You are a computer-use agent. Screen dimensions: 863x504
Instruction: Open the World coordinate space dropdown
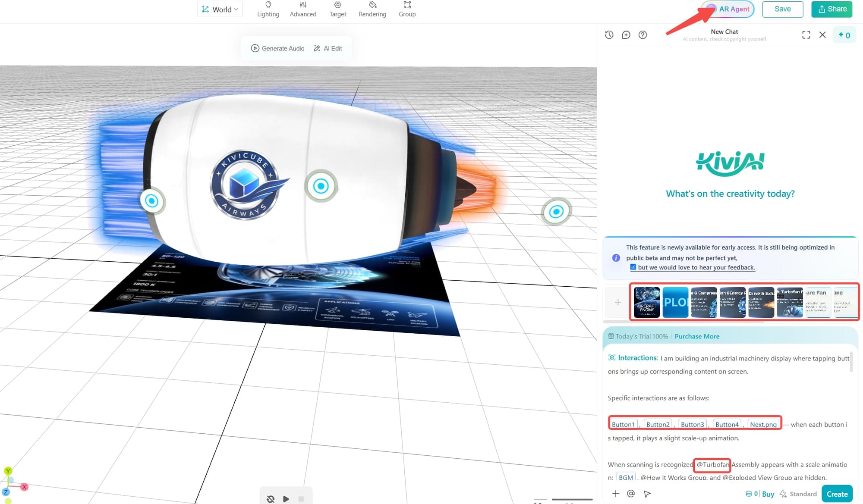[x=220, y=9]
